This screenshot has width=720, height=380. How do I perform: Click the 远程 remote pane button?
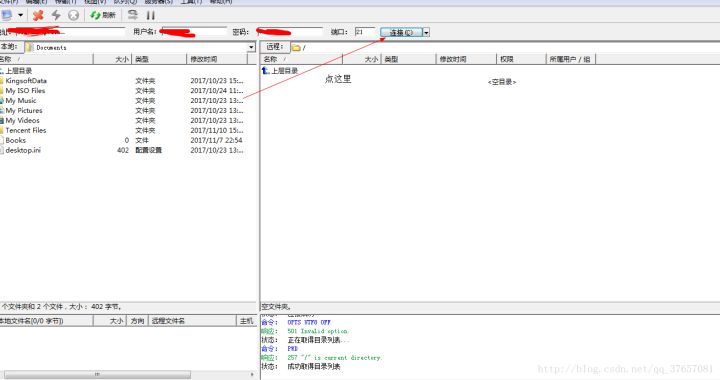point(275,47)
